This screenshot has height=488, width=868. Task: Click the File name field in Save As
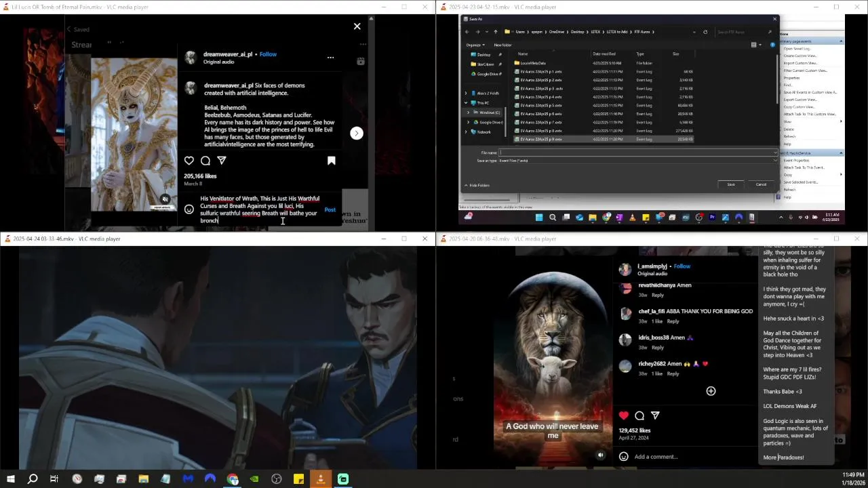[637, 152]
